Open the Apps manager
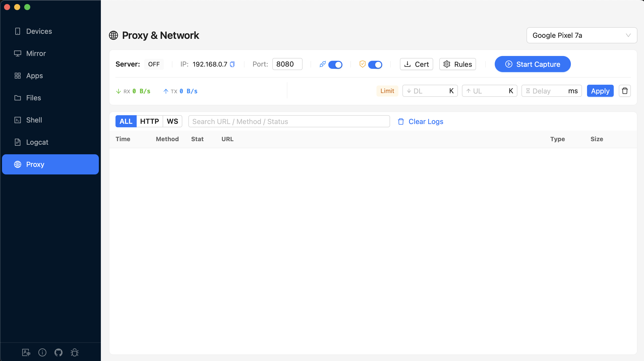This screenshot has height=361, width=644. coord(34,75)
